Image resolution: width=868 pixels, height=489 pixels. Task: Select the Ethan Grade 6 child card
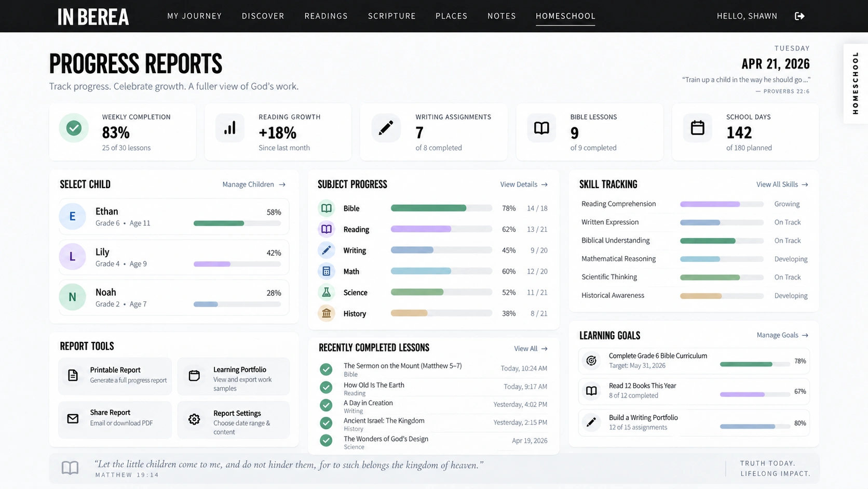click(x=174, y=217)
